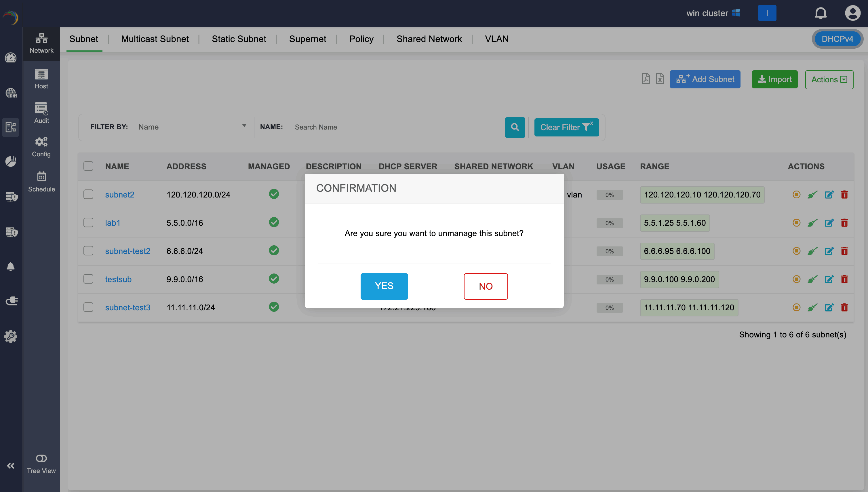Toggle the Tree View switch
The height and width of the screenshot is (492, 868).
tap(41, 458)
